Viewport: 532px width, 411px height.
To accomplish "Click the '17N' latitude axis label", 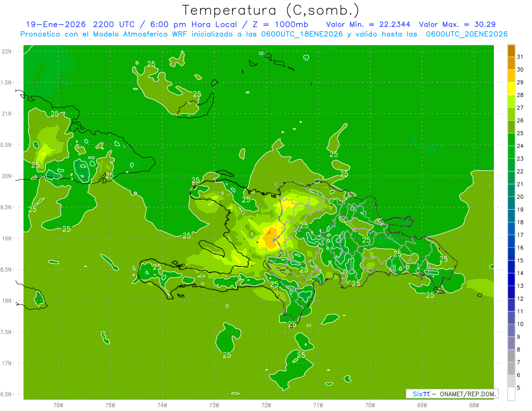I will click(x=7, y=364).
